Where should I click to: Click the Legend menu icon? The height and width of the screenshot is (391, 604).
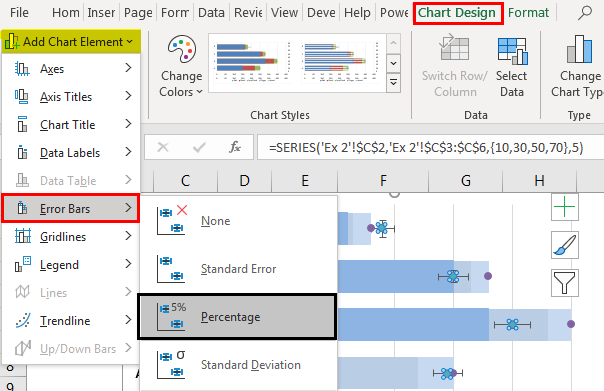click(23, 264)
